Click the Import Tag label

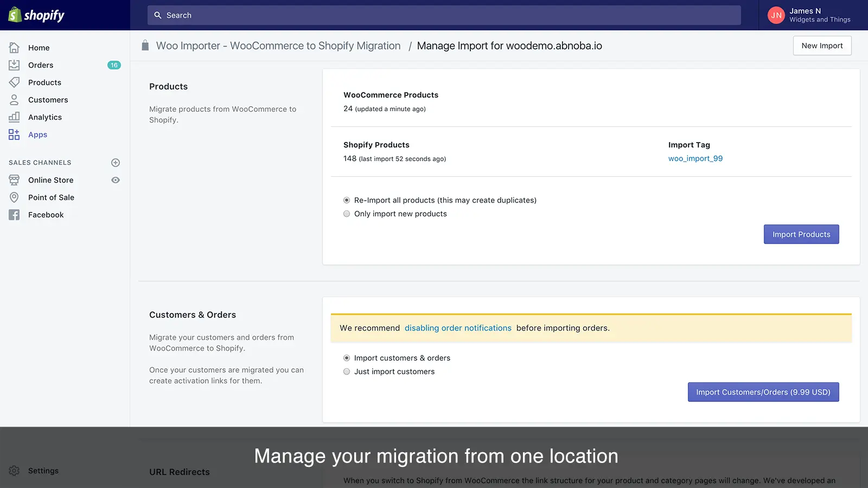[689, 145]
